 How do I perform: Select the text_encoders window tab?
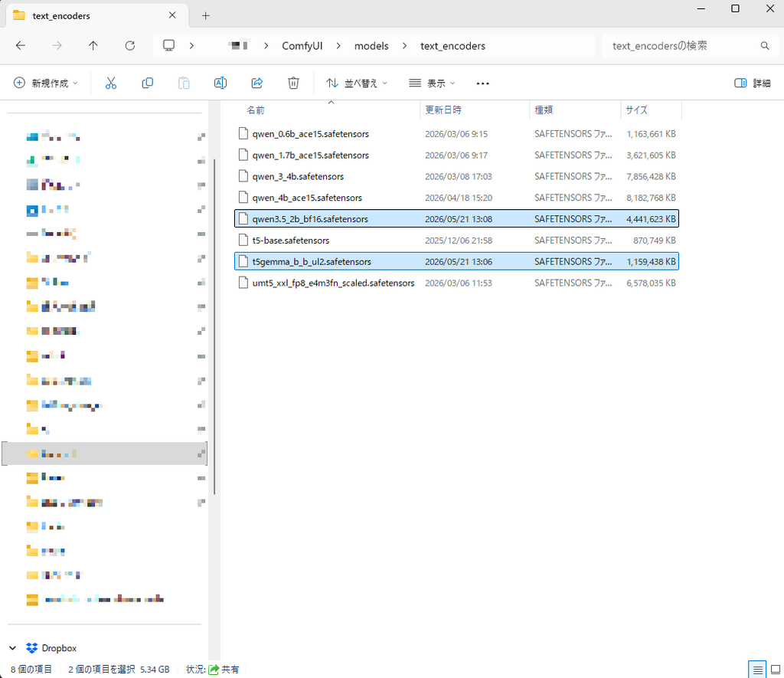click(97, 15)
